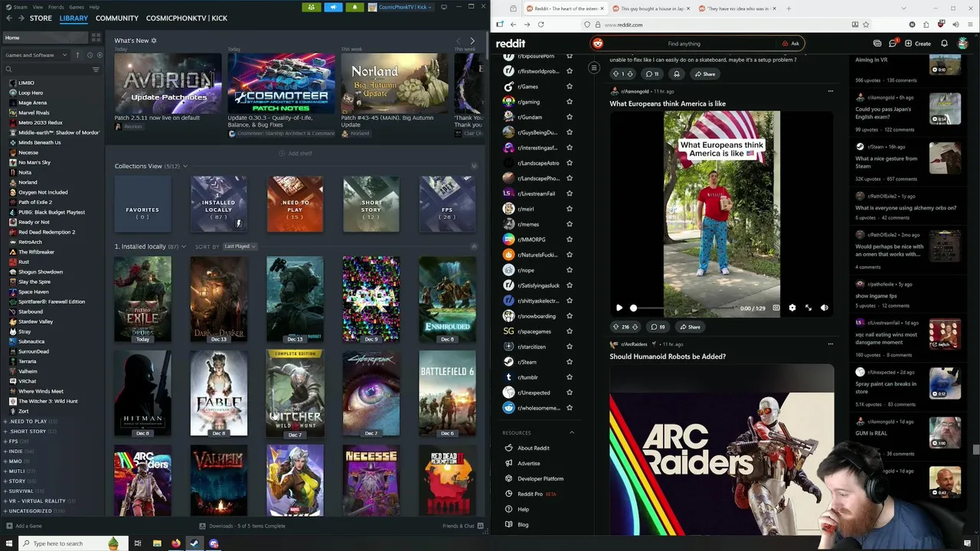The height and width of the screenshot is (551, 980).
Task: Open Games and Software filter dropdown
Action: [x=36, y=55]
